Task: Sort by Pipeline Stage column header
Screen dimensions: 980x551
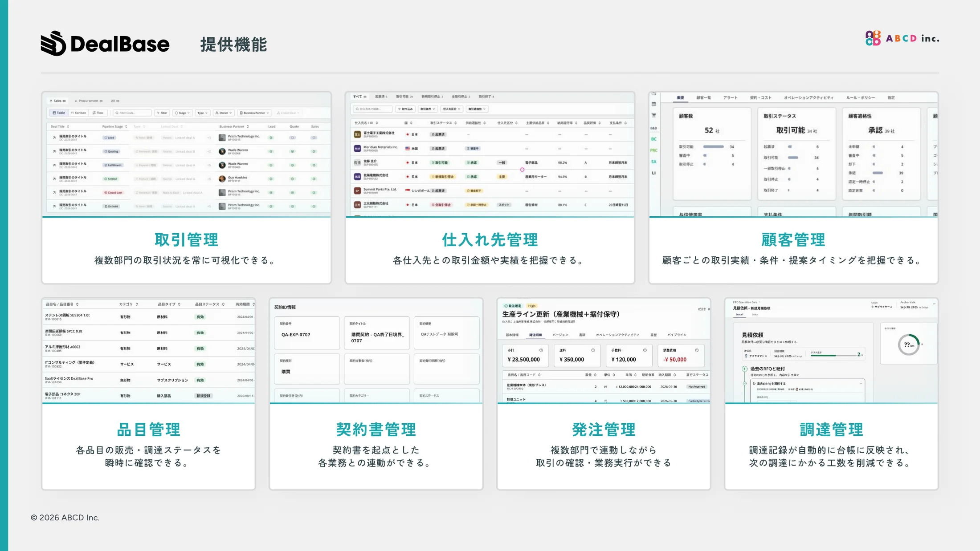Action: coord(114,126)
